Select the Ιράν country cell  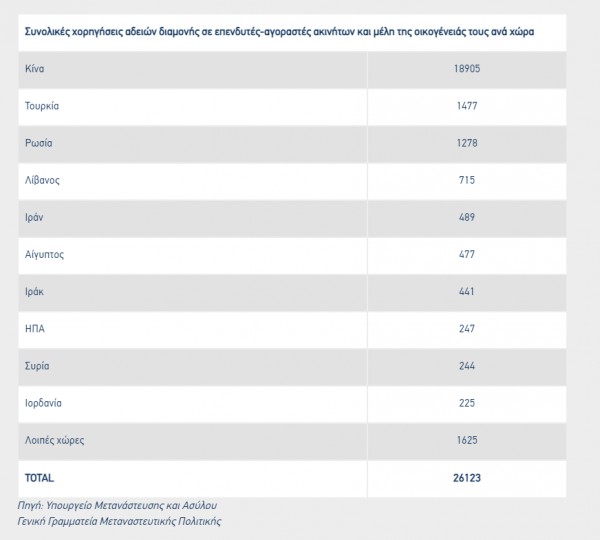point(35,217)
